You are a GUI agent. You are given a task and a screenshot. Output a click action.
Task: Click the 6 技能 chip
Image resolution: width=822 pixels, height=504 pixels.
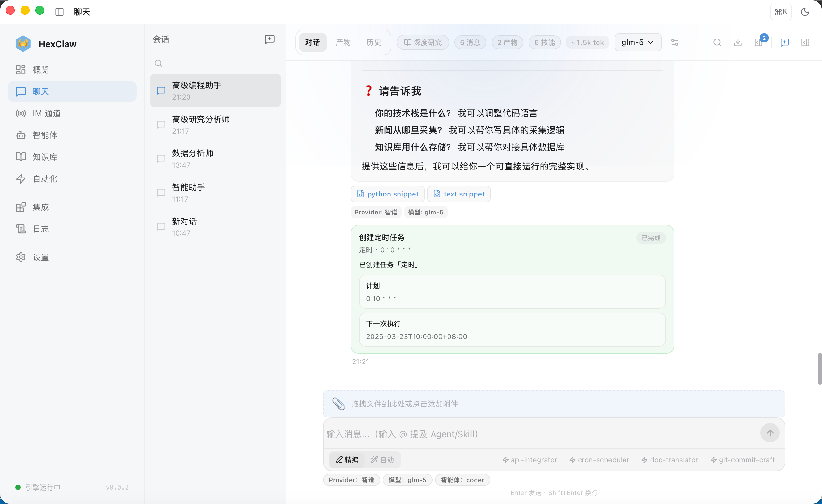[545, 42]
